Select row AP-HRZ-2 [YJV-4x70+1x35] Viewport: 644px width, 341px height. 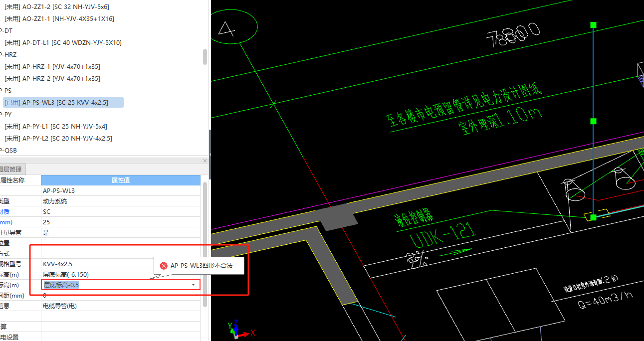click(52, 78)
